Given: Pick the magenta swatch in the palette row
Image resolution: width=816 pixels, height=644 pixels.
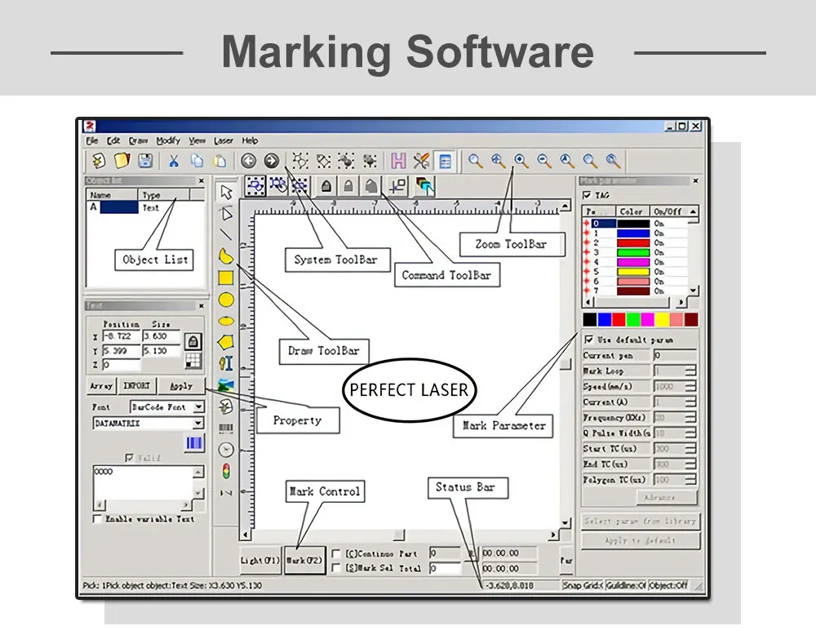Looking at the screenshot, I should point(647,319).
